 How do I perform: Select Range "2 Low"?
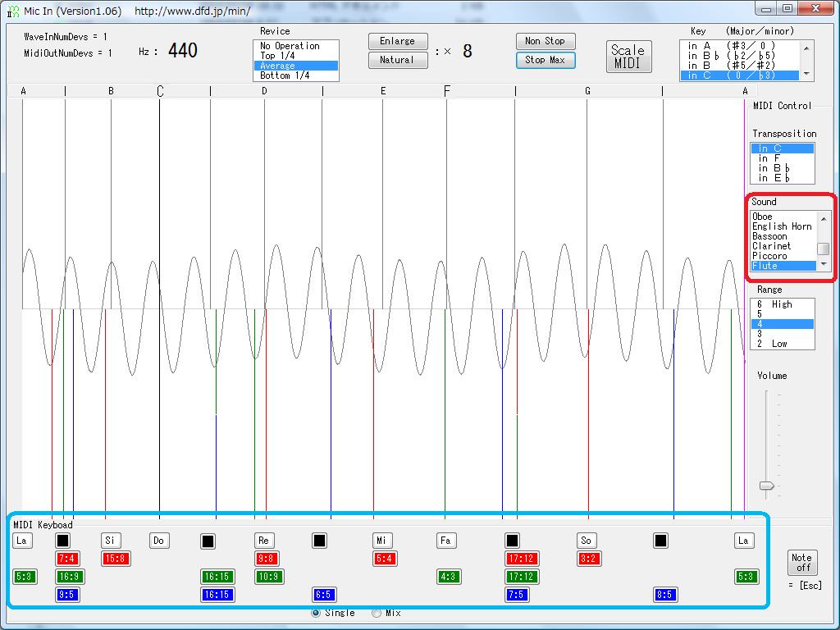pyautogui.click(x=782, y=344)
